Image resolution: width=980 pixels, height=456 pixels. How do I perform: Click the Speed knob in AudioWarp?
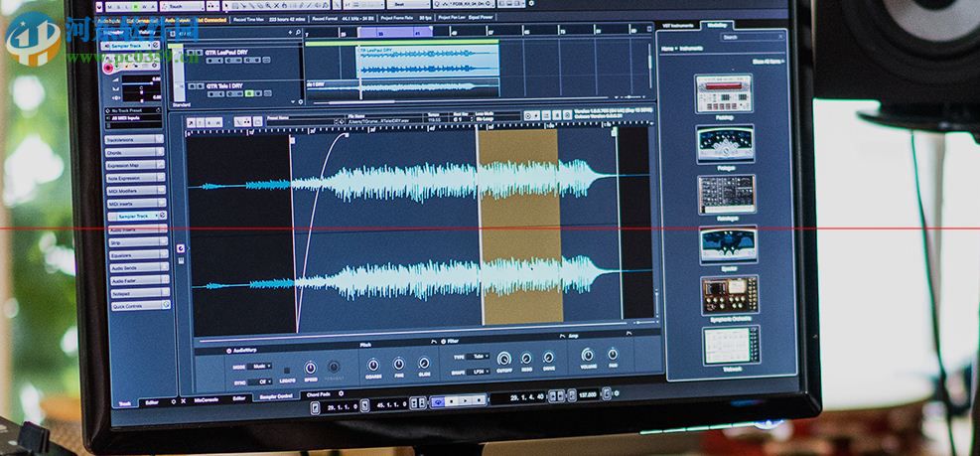pos(310,368)
